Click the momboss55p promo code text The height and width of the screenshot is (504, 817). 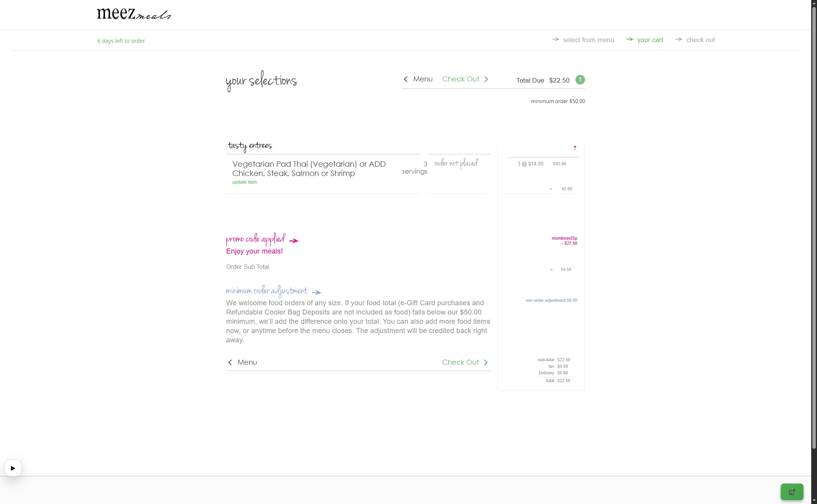(x=565, y=238)
